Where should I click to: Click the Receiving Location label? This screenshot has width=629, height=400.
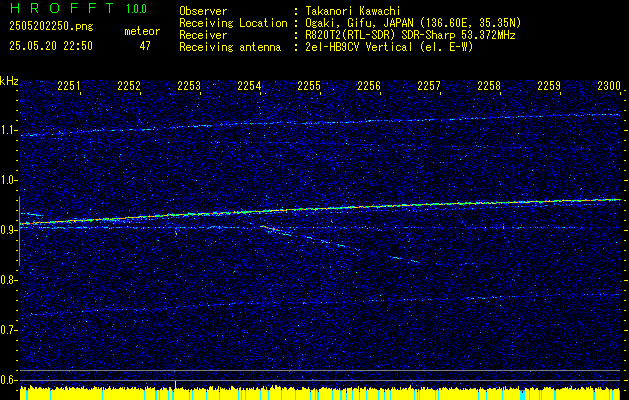pos(233,23)
